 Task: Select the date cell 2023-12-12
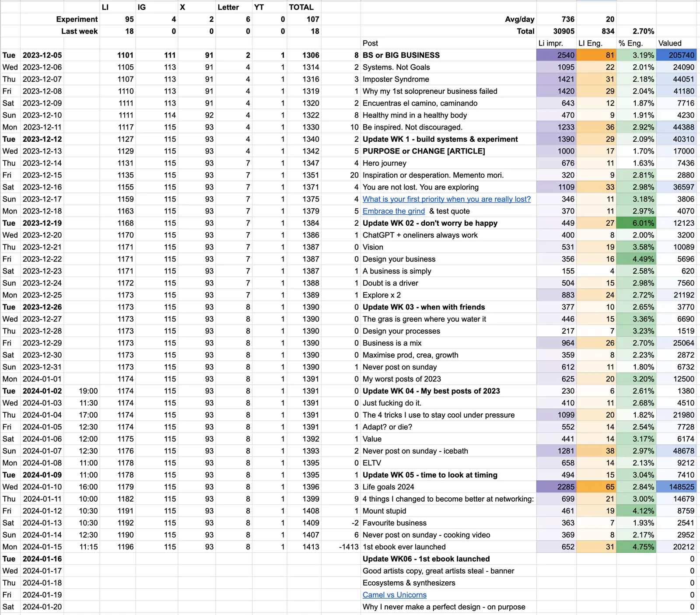click(42, 139)
